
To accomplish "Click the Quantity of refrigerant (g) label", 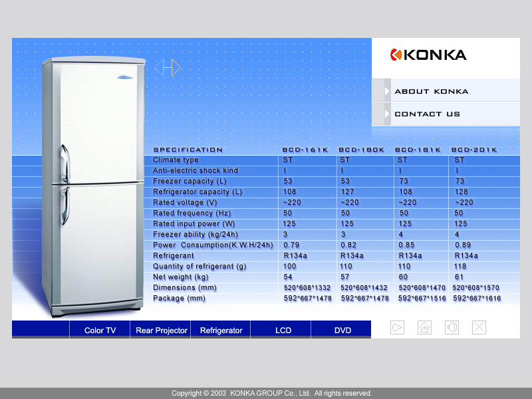I will pos(199,267).
